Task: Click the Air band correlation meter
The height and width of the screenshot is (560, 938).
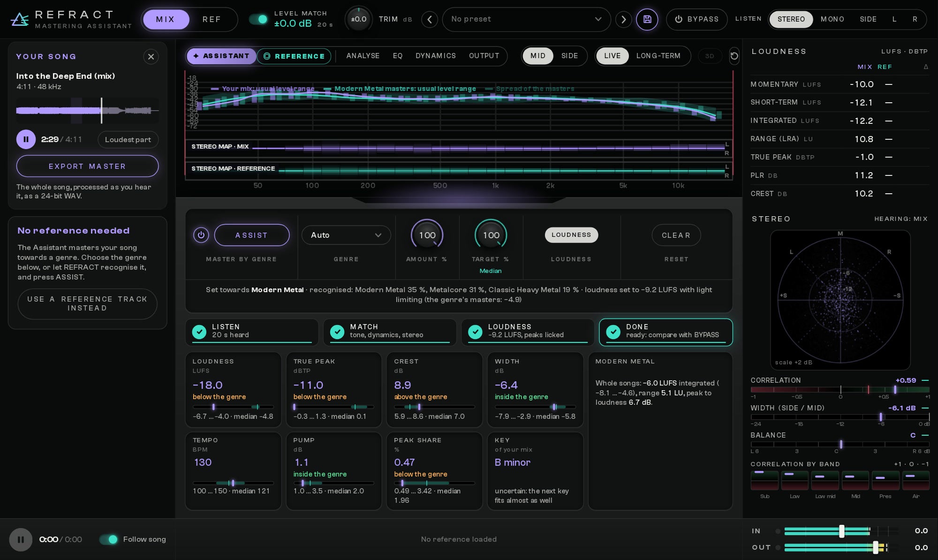Action: [915, 480]
